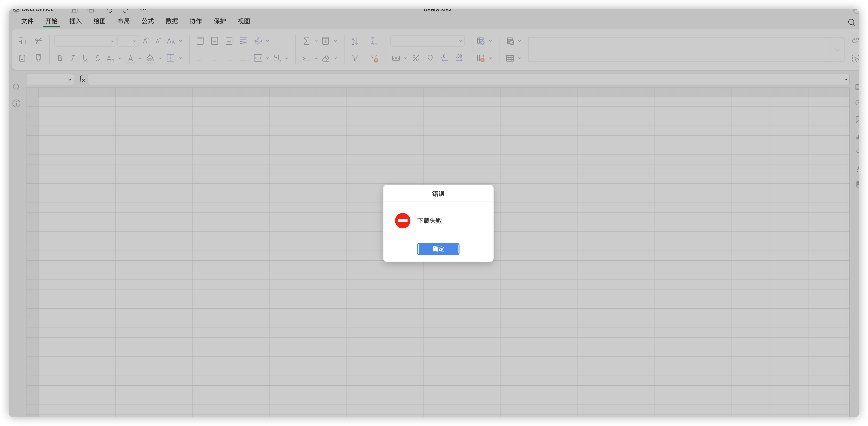868x426 pixels.
Task: Click the filter funnel icon
Action: point(355,58)
